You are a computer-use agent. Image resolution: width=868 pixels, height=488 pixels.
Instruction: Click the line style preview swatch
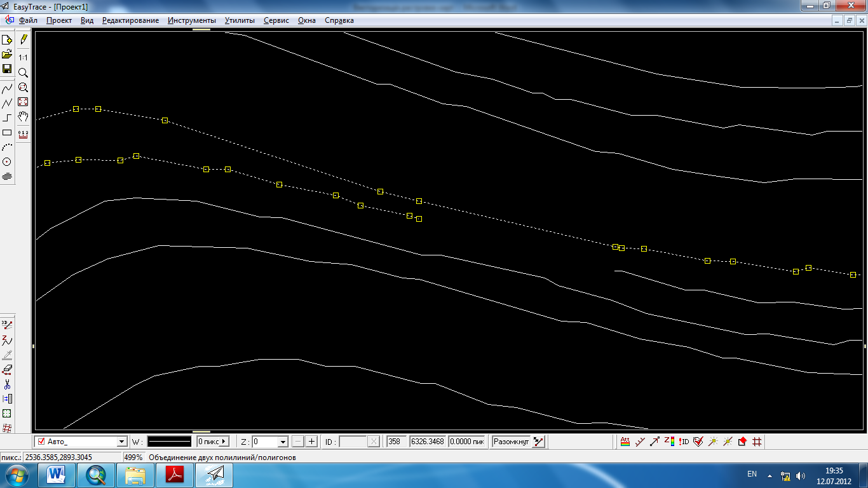click(x=170, y=442)
